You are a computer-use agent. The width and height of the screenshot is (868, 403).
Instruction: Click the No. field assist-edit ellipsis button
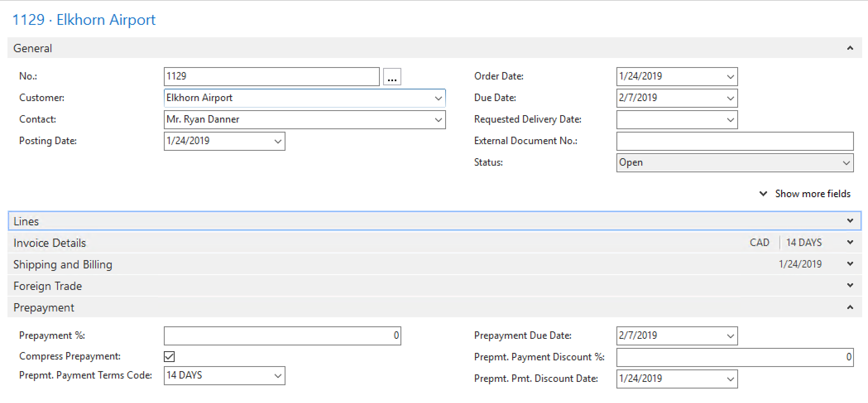tap(392, 77)
